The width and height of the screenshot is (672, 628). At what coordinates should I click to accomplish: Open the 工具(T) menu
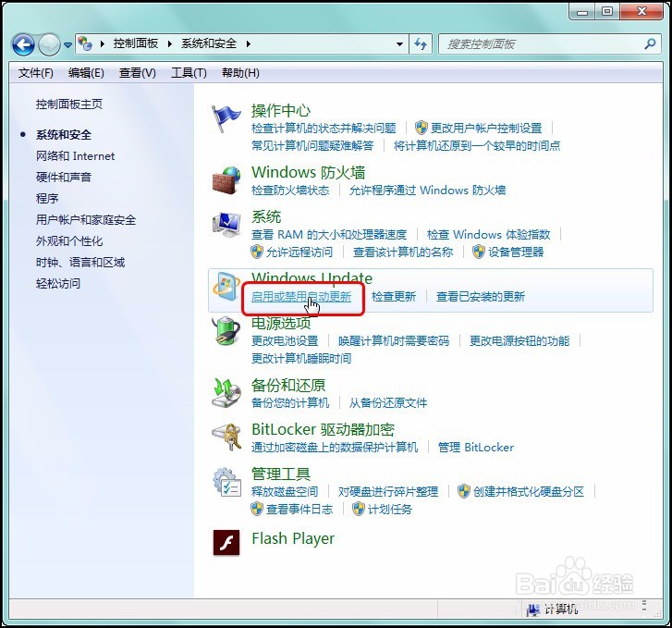tap(189, 73)
